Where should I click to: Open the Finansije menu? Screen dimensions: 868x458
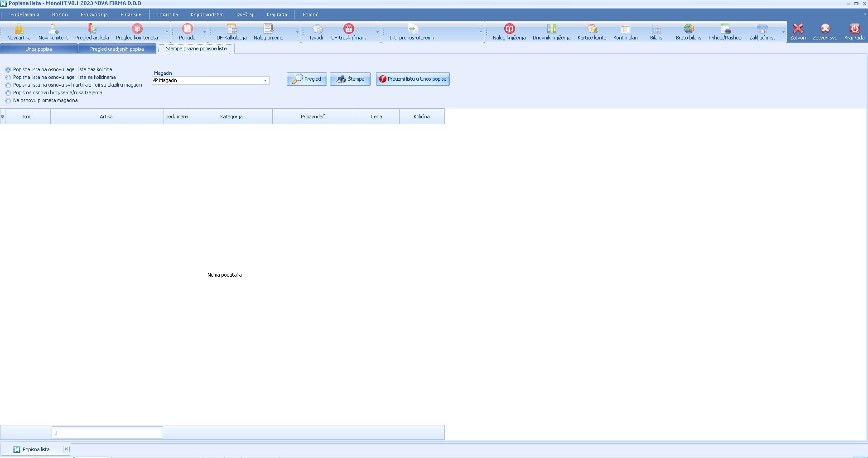[131, 15]
